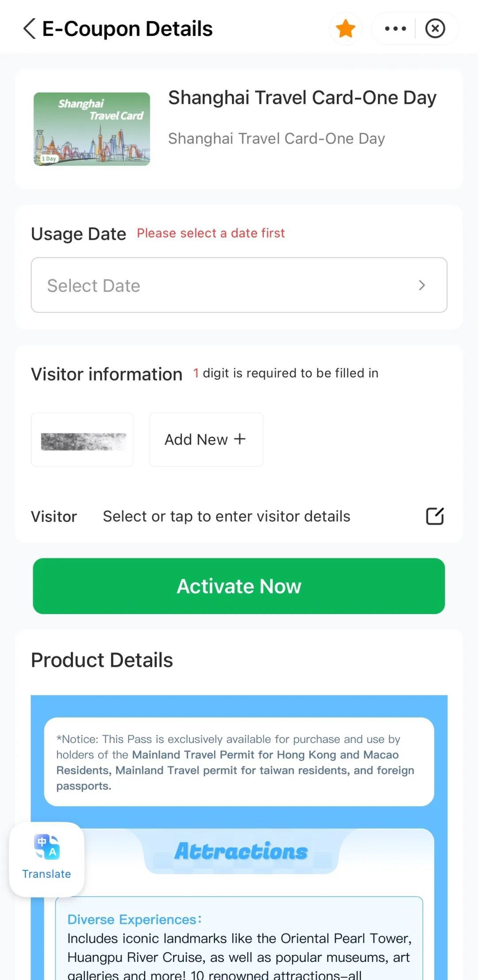The width and height of the screenshot is (478, 980).
Task: Click the Product Details heading
Action: pyautogui.click(x=102, y=660)
